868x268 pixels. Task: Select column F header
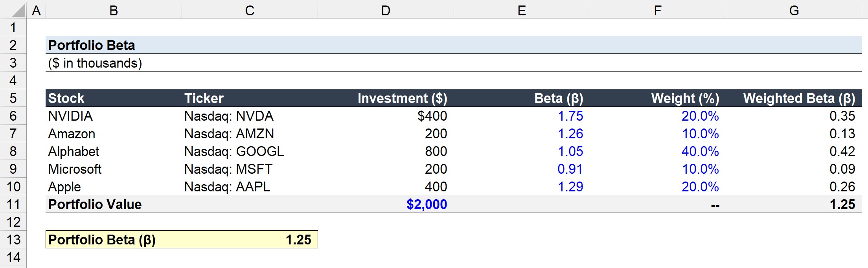[658, 10]
